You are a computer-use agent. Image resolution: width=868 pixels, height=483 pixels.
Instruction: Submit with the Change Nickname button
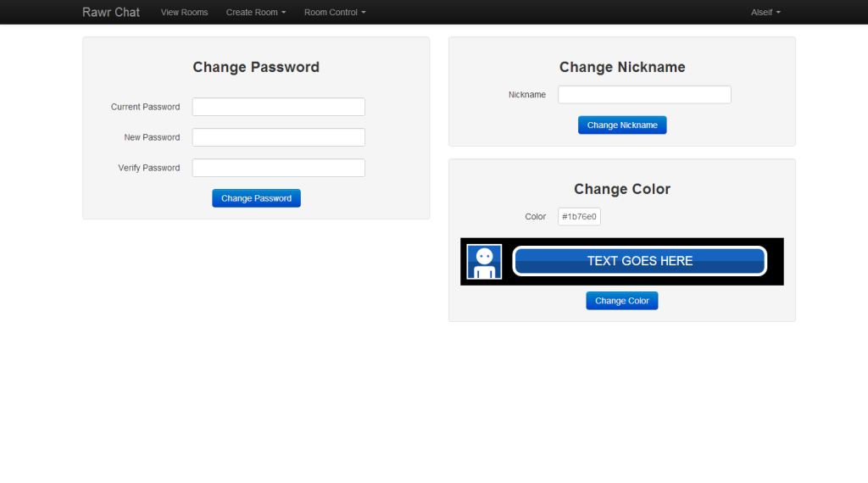622,125
